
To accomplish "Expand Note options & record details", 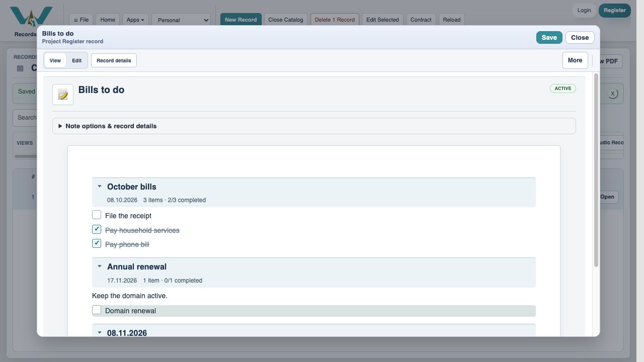I will [x=314, y=126].
